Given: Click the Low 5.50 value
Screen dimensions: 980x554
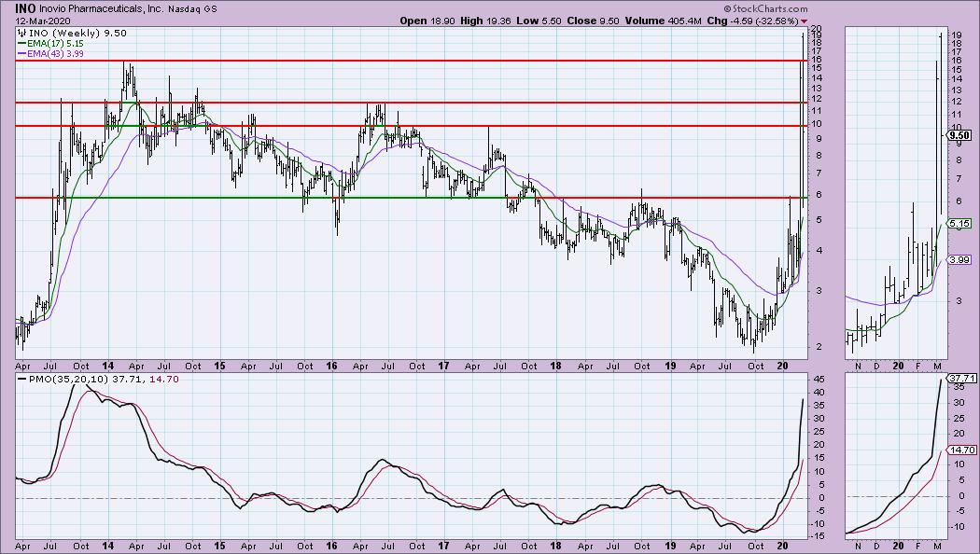Looking at the screenshot, I should click(537, 21).
